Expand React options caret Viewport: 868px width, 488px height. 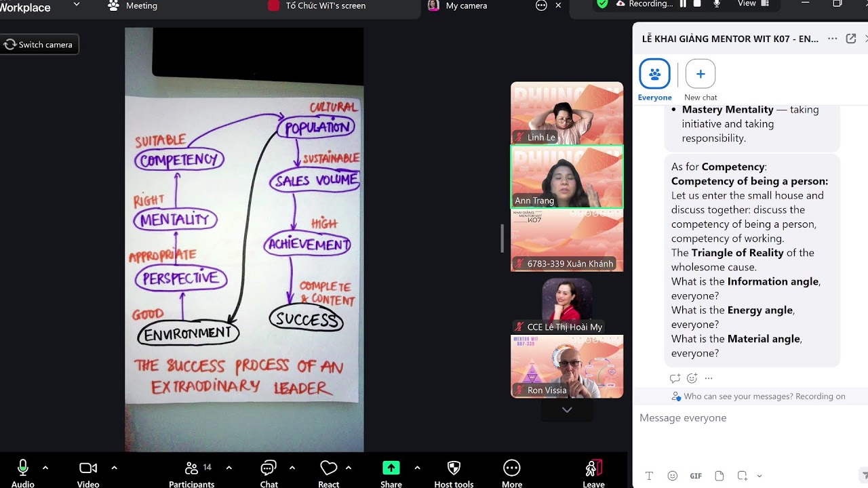[x=349, y=468]
